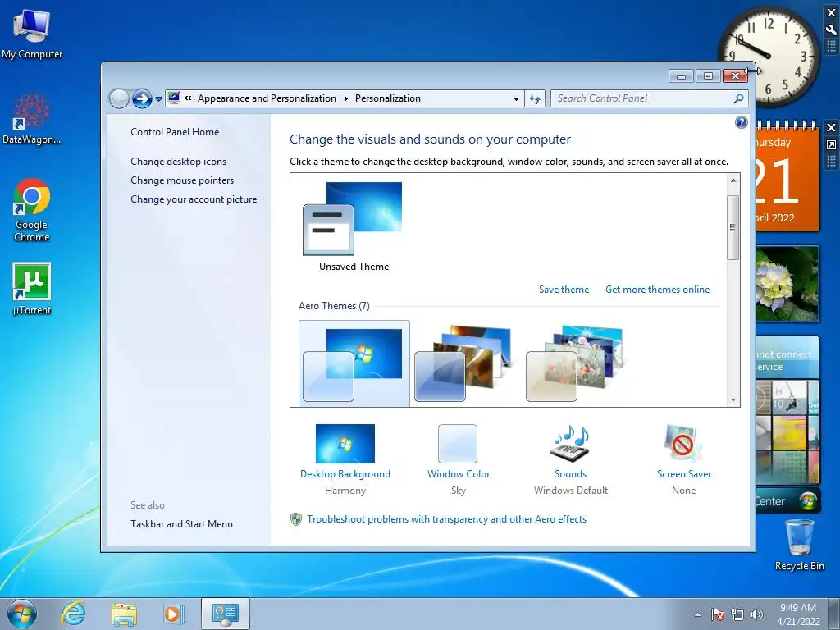Open Taskbar and Start Menu link

click(181, 524)
